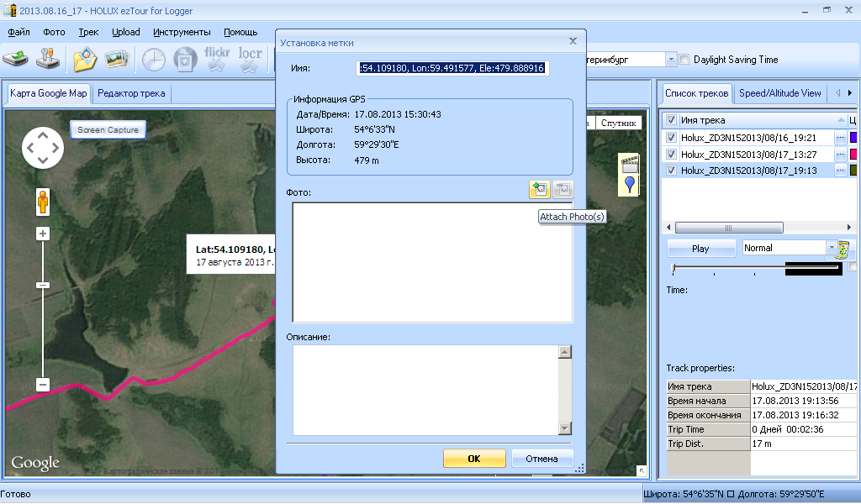Open the time zone city dropdown
This screenshot has height=504, width=861.
coord(670,60)
